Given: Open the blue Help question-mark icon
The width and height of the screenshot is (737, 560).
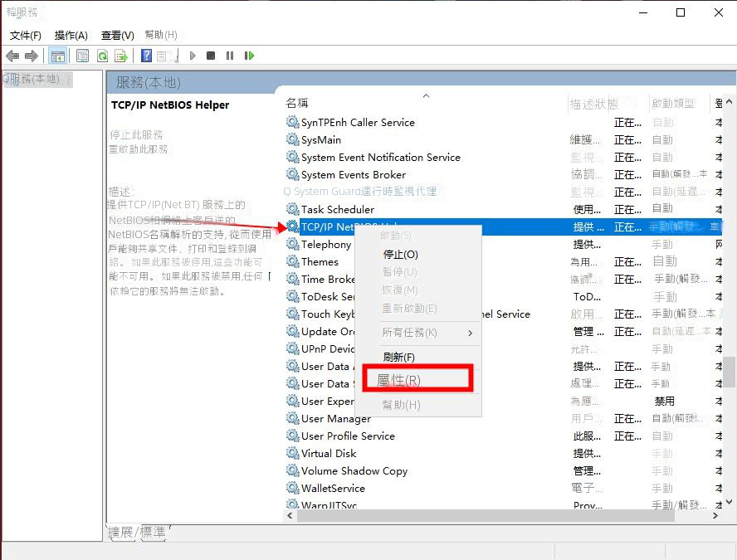Looking at the screenshot, I should pyautogui.click(x=147, y=56).
